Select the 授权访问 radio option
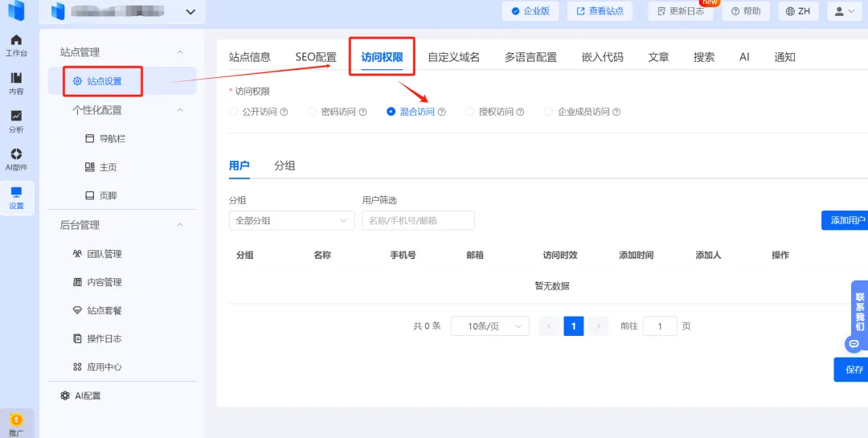The width and height of the screenshot is (868, 438). pos(469,112)
